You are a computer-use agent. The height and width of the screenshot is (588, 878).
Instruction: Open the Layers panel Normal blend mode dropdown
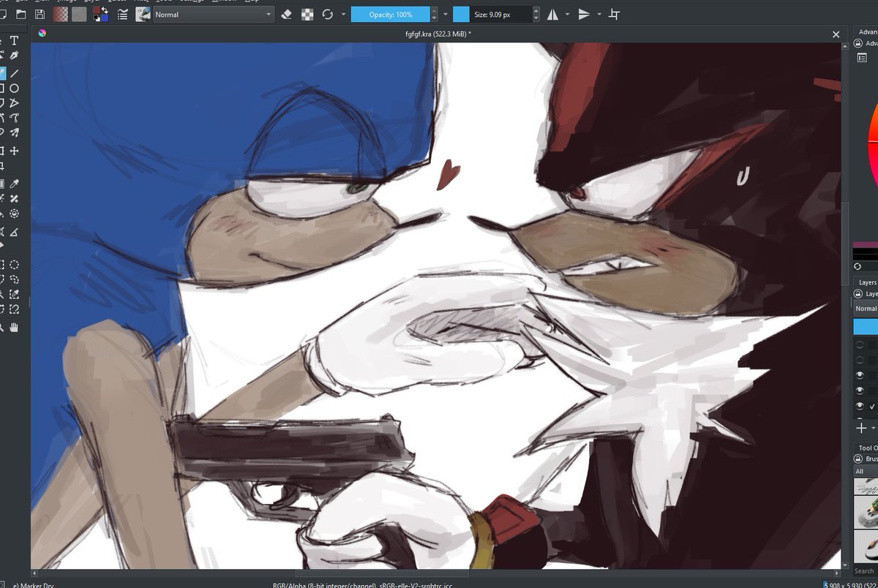click(866, 309)
